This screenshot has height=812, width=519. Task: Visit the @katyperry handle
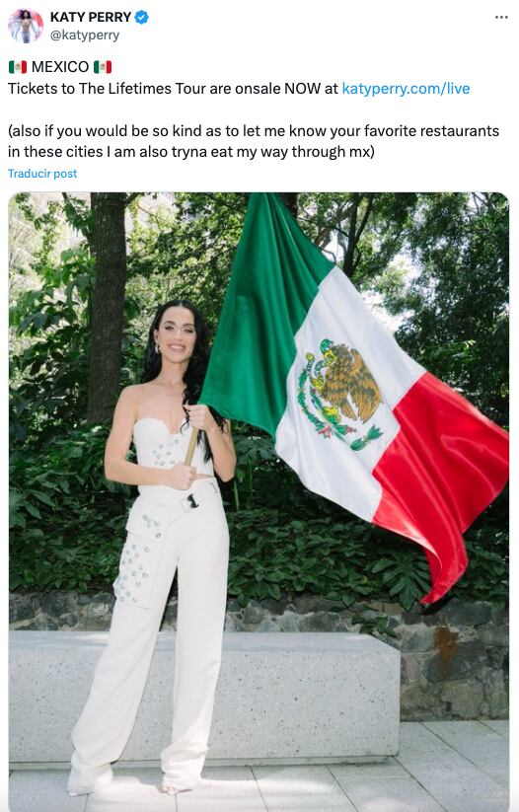[x=85, y=36]
